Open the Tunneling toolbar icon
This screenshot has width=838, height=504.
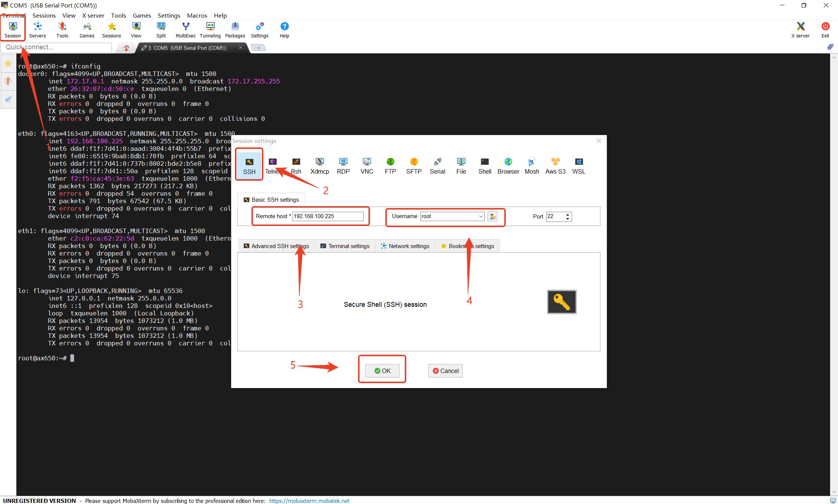pyautogui.click(x=210, y=30)
